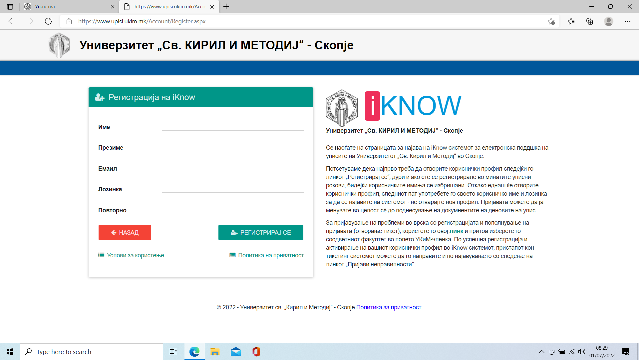Open the notification center icon

pos(626,352)
